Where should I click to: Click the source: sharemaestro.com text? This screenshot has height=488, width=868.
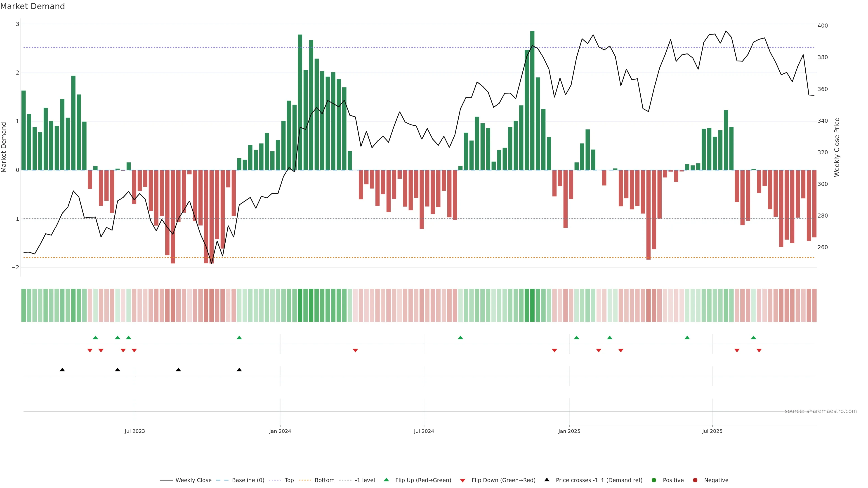[x=821, y=411]
